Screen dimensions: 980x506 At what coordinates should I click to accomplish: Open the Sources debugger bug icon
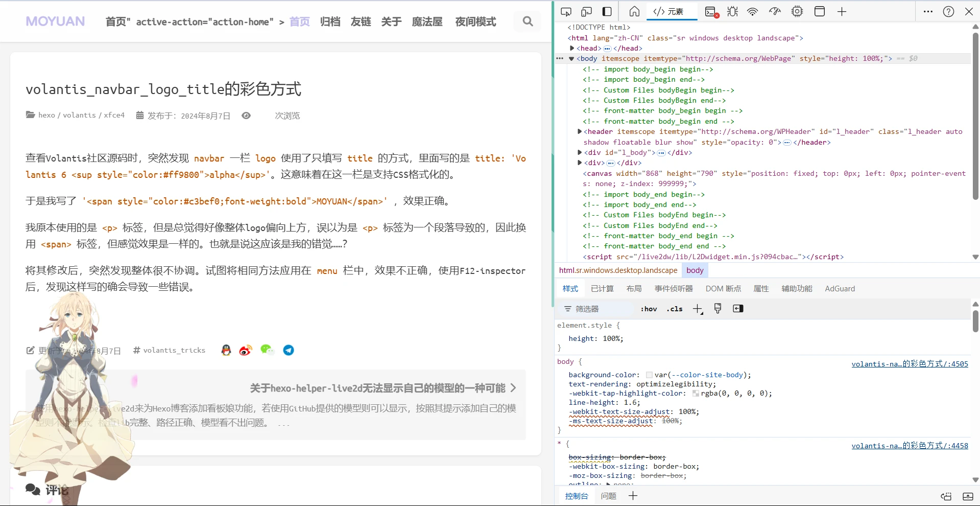click(x=732, y=12)
